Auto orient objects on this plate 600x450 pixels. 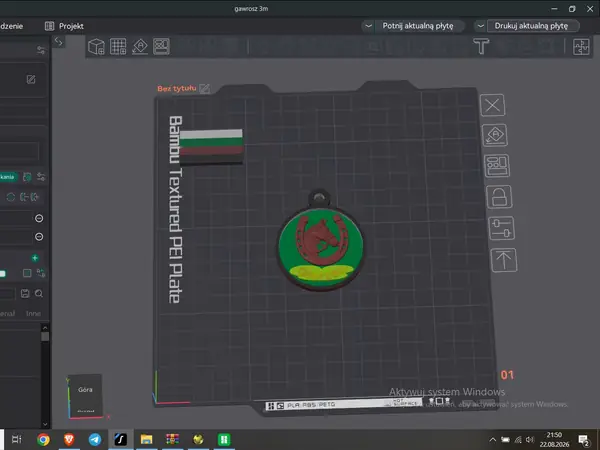pos(495,135)
